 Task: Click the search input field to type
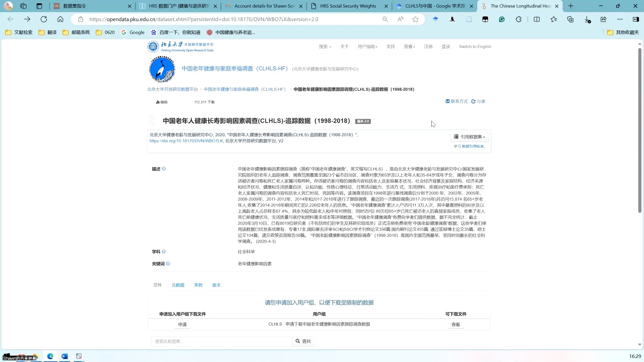(x=222, y=341)
